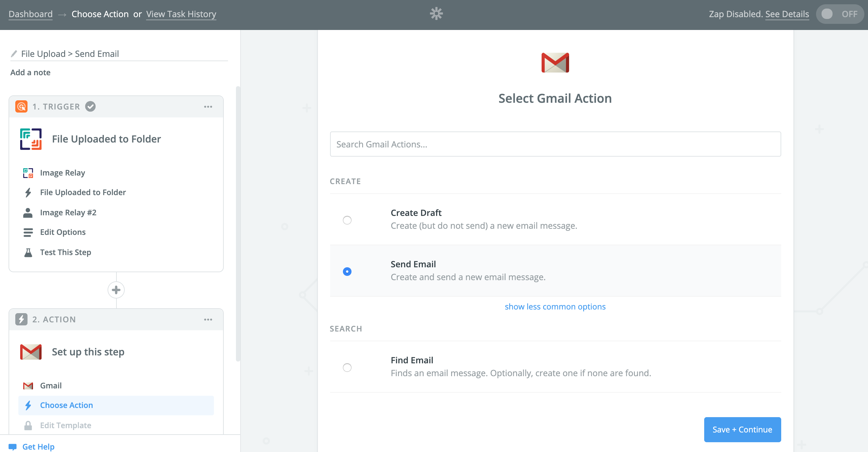868x452 pixels.
Task: Add a step with the plus button
Action: pyautogui.click(x=116, y=290)
